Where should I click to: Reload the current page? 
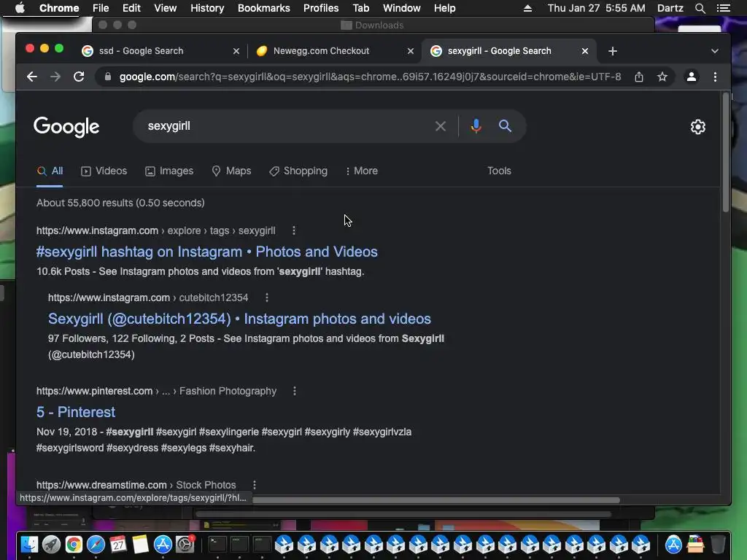[x=79, y=77]
